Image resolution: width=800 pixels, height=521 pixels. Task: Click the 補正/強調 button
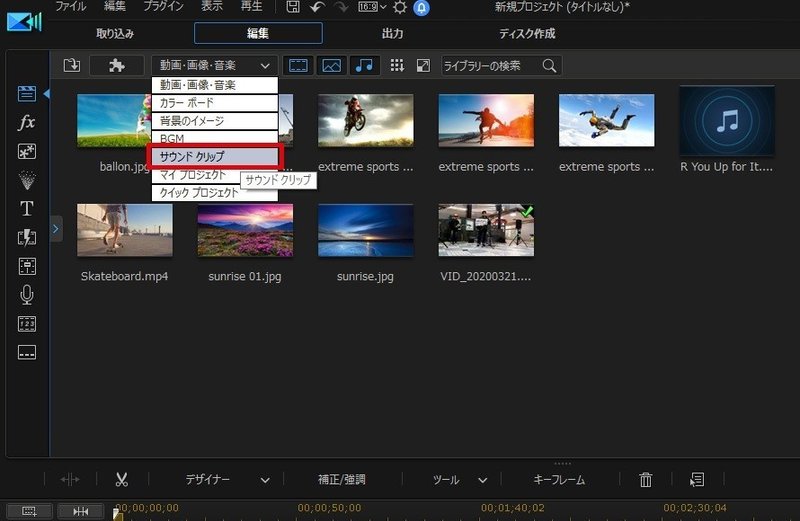(341, 480)
